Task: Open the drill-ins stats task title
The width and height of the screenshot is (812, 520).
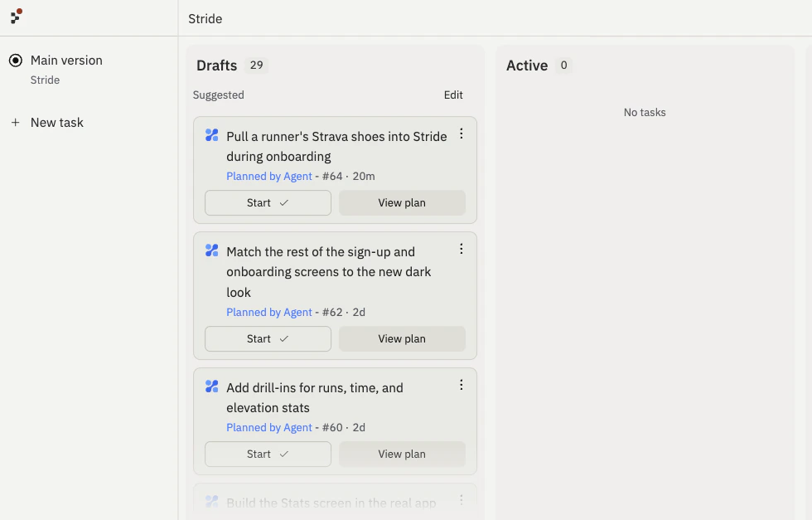Action: (x=315, y=397)
